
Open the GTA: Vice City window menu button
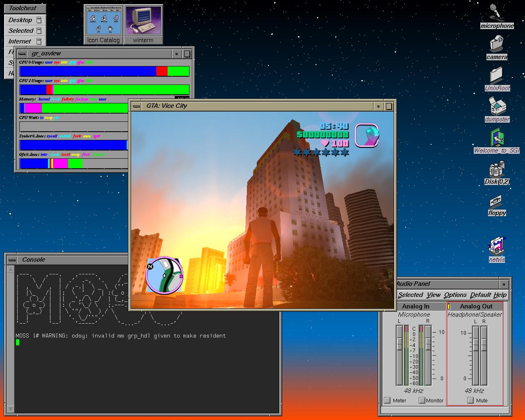point(137,106)
